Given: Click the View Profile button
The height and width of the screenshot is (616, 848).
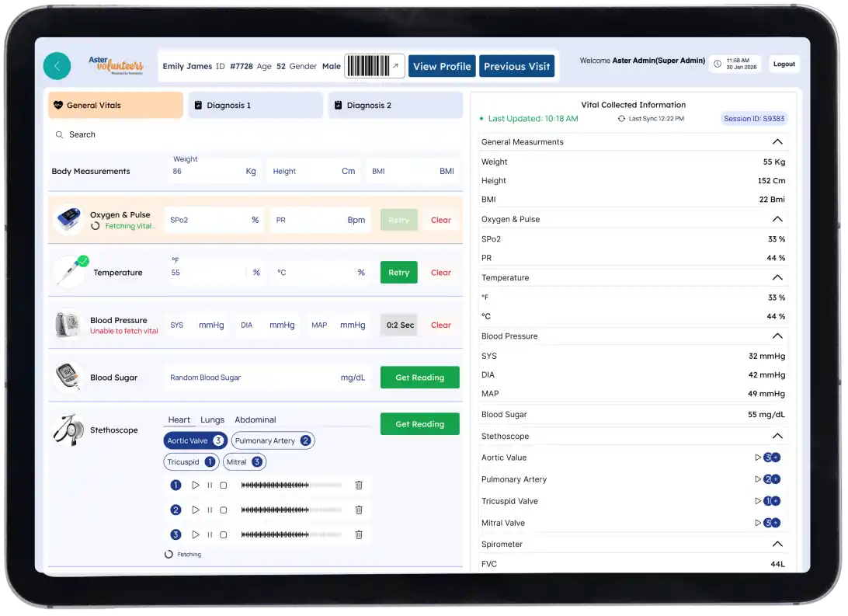Looking at the screenshot, I should pos(442,66).
